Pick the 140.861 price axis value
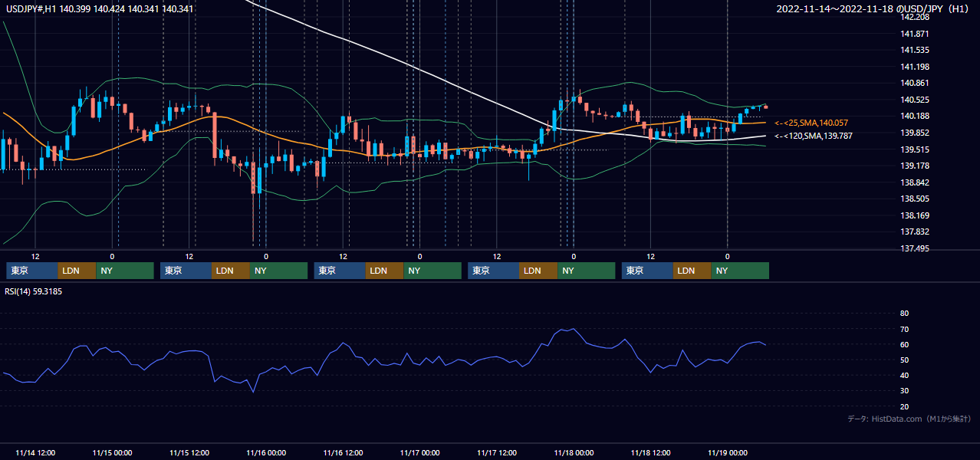The height and width of the screenshot is (460, 980). click(x=915, y=84)
